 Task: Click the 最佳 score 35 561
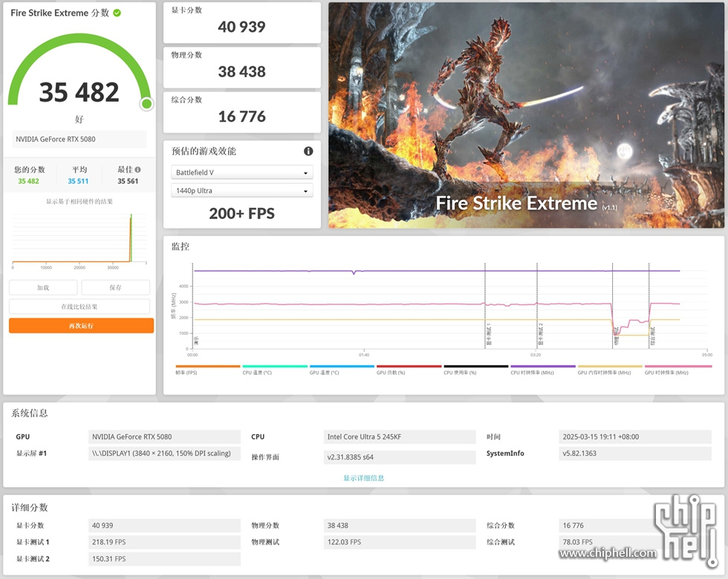point(128,181)
